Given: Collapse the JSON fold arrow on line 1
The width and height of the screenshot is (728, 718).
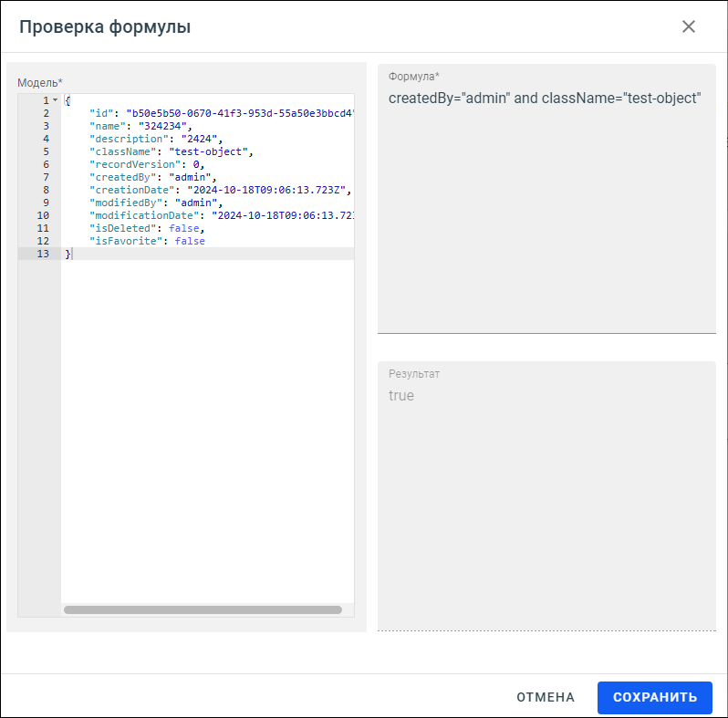Looking at the screenshot, I should tap(56, 100).
